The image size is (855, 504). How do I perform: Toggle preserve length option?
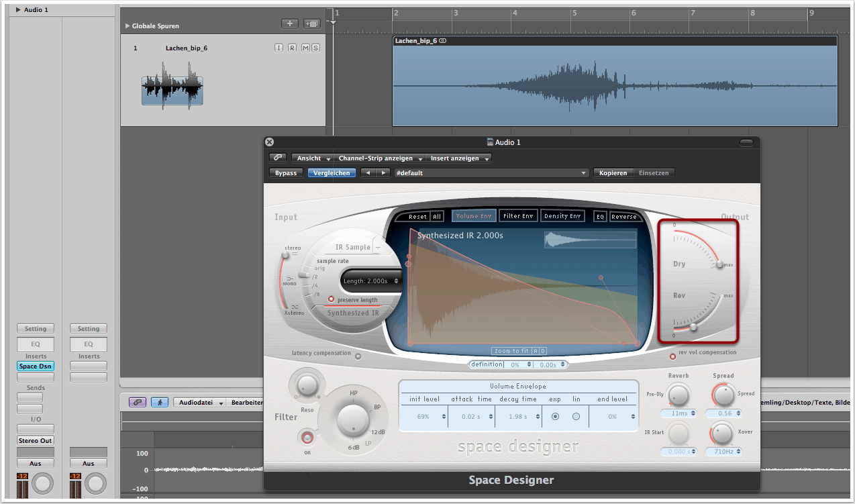click(x=331, y=299)
